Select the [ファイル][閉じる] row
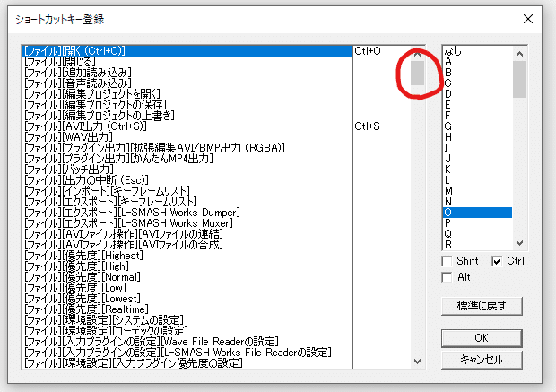The height and width of the screenshot is (392, 556). [x=187, y=62]
